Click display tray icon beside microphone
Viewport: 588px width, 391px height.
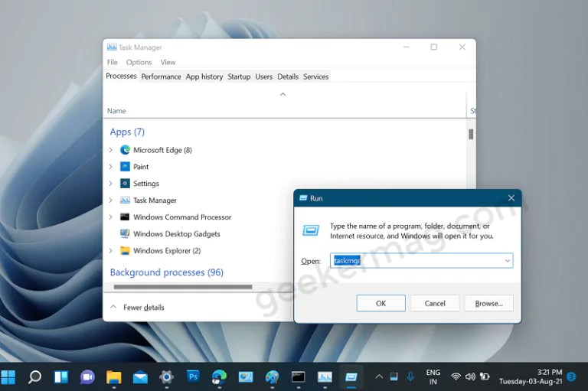pyautogui.click(x=394, y=376)
